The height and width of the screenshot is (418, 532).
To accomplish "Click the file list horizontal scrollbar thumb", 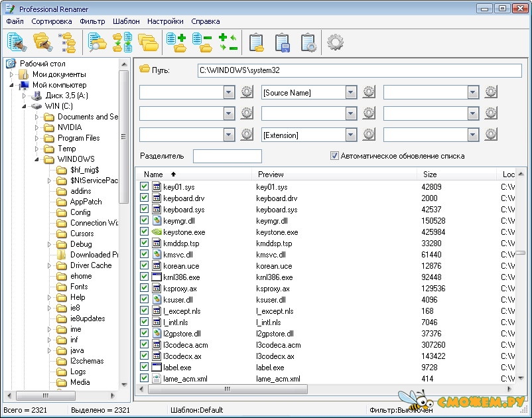I will [228, 389].
